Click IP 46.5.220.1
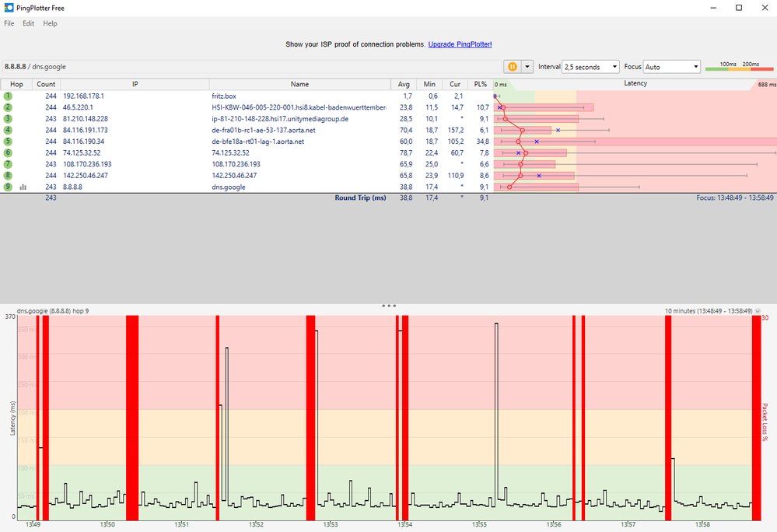Viewport: 777px width, 532px height. point(78,107)
